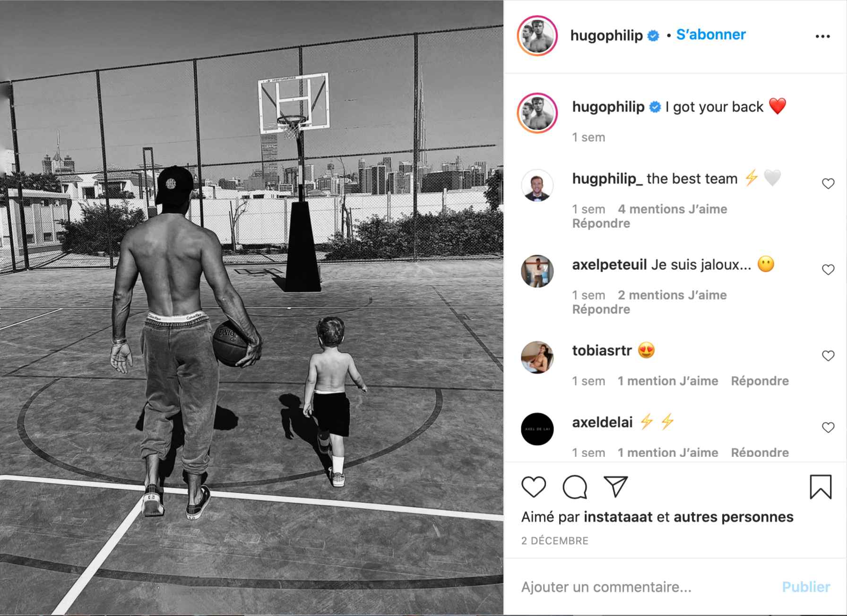The height and width of the screenshot is (616, 847).
Task: Like axelpeteuil's comment heart
Action: click(828, 269)
